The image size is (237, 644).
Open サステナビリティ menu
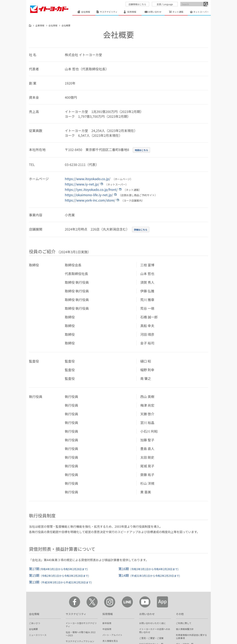[x=107, y=12]
